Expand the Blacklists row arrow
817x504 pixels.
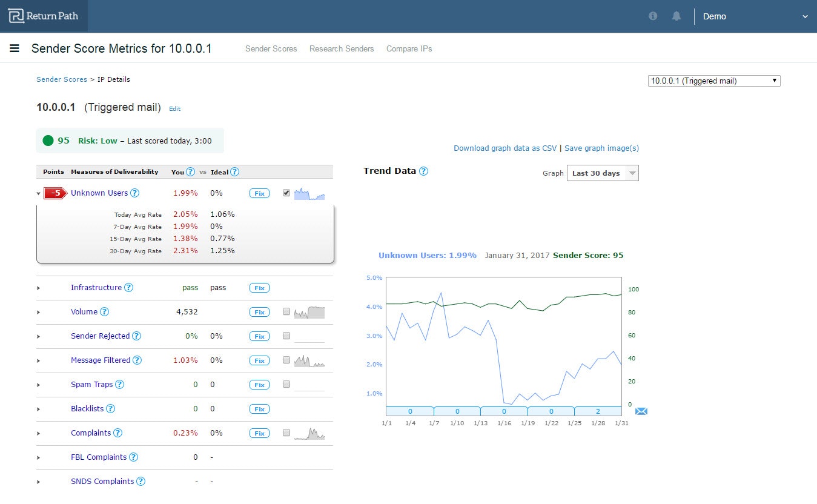click(38, 409)
